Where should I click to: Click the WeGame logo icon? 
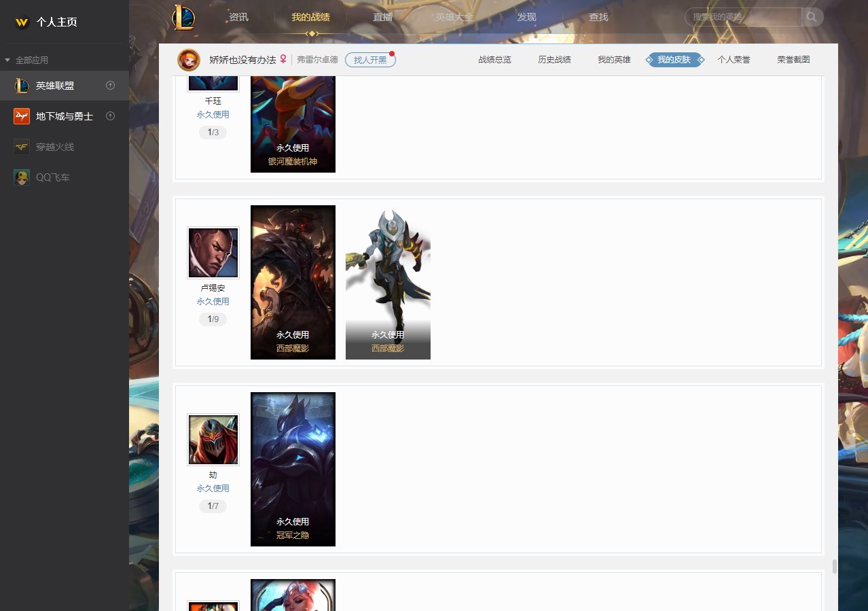point(22,22)
